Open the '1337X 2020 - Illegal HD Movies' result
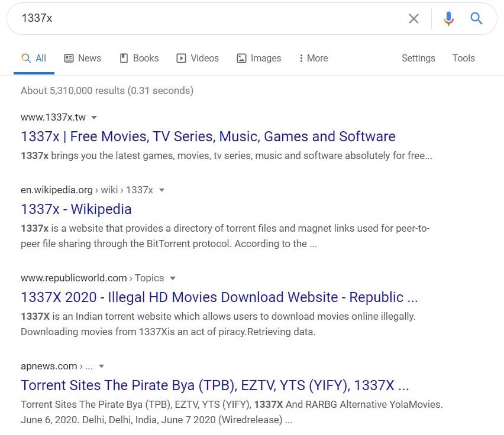 click(219, 297)
